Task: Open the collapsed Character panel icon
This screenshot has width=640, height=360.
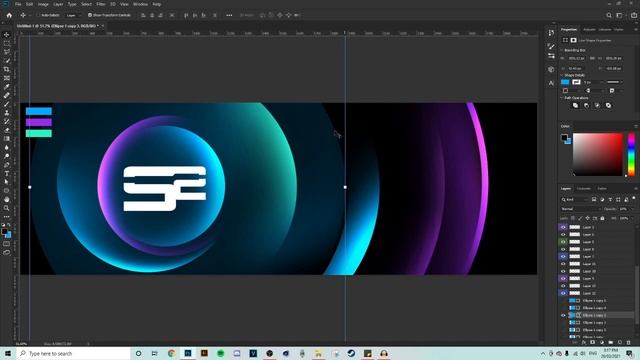Action: 551,83
